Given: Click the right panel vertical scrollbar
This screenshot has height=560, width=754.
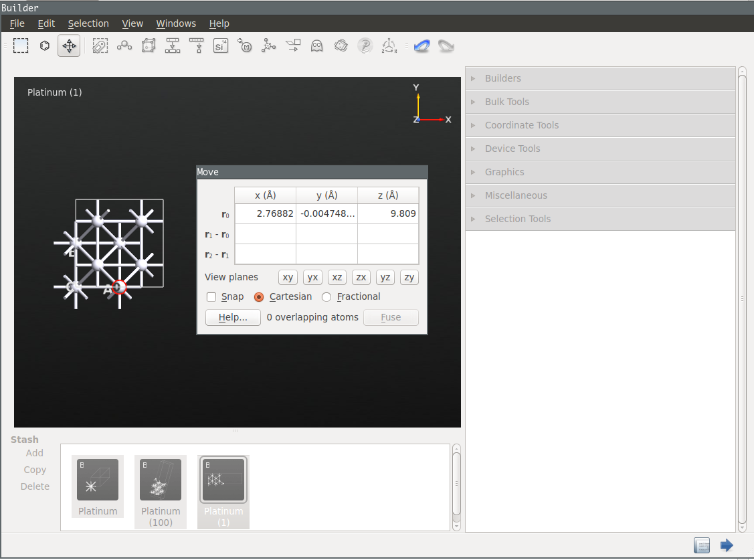Looking at the screenshot, I should 742,300.
